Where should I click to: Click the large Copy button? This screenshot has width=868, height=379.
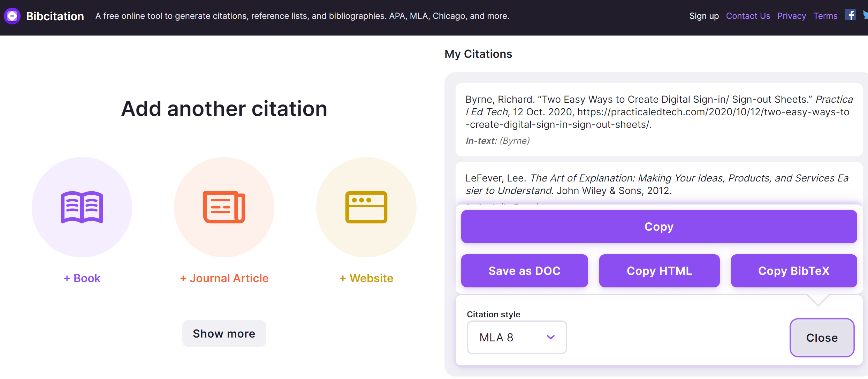click(659, 226)
